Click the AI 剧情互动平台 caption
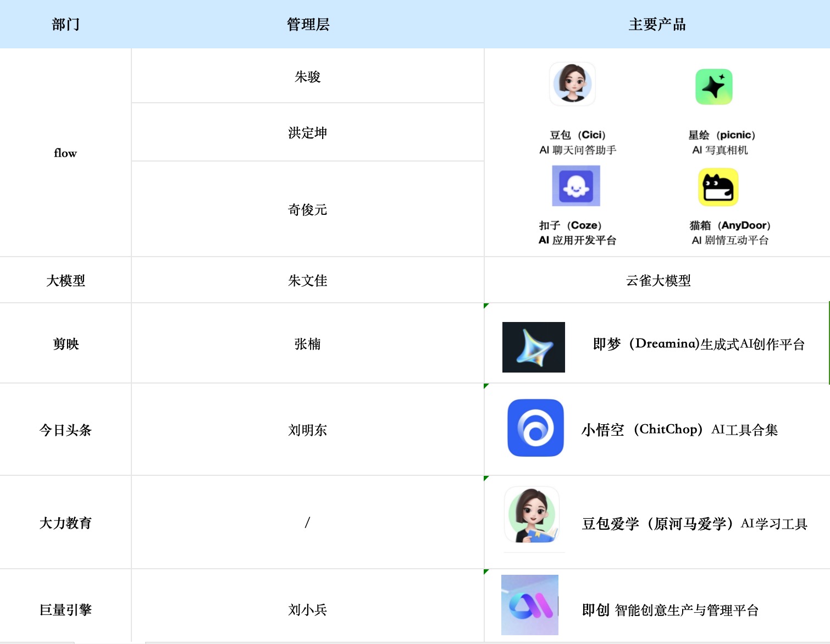Image resolution: width=830 pixels, height=644 pixels. click(x=730, y=240)
